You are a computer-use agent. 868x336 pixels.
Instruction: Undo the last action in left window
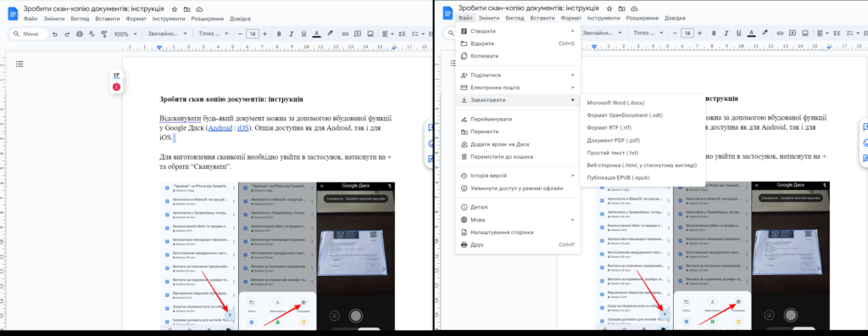click(x=55, y=34)
